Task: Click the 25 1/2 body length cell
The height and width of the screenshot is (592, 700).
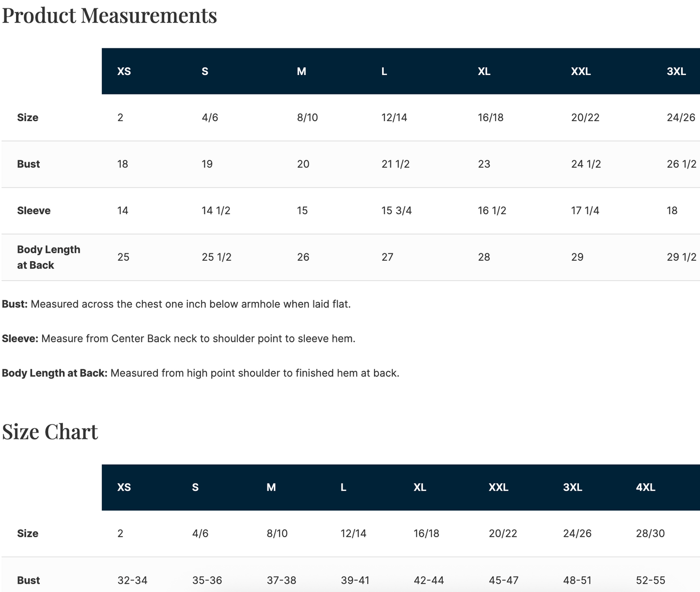Action: (x=217, y=257)
